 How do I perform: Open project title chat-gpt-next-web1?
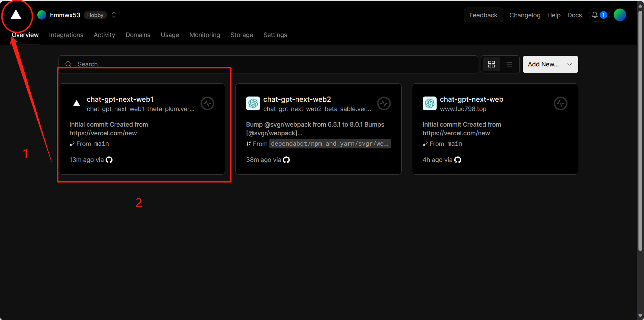click(120, 99)
